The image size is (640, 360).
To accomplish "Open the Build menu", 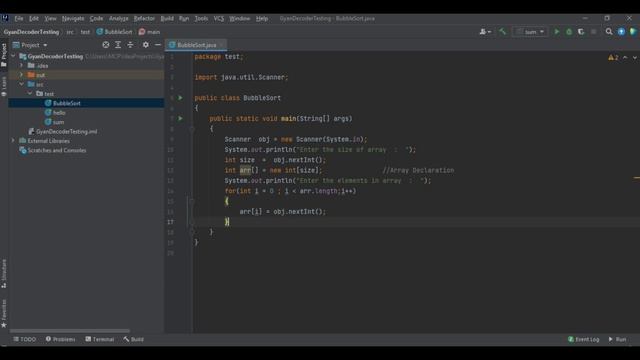I will [167, 18].
